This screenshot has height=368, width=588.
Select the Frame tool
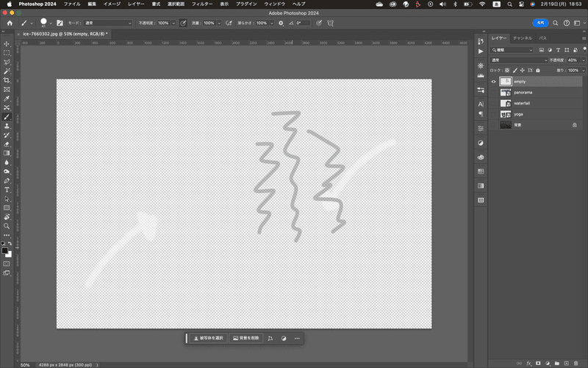(7, 89)
